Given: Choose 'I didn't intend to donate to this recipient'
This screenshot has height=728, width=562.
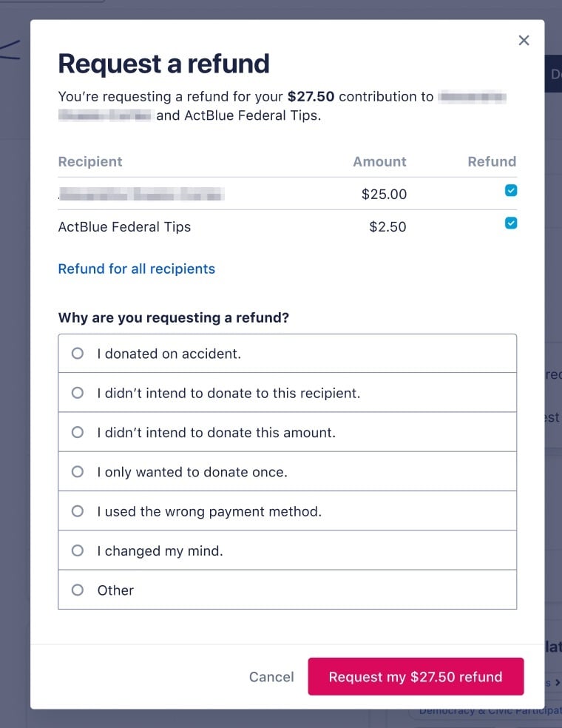Looking at the screenshot, I should (x=78, y=393).
